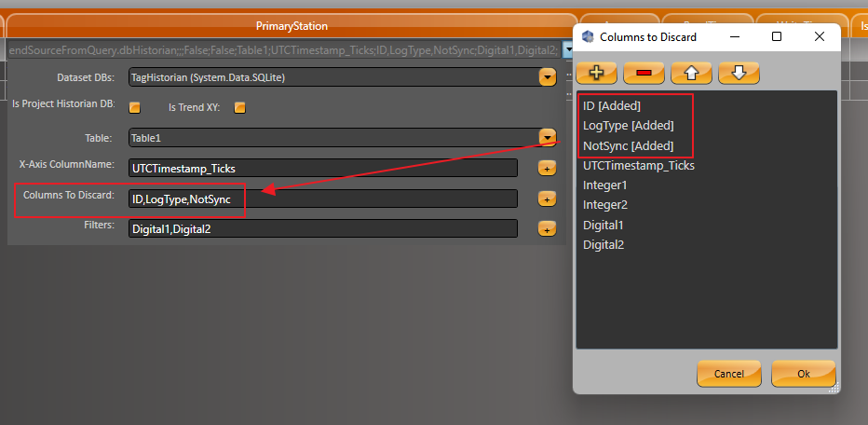Select ID [Added] list entry
868x425 pixels.
(x=612, y=106)
